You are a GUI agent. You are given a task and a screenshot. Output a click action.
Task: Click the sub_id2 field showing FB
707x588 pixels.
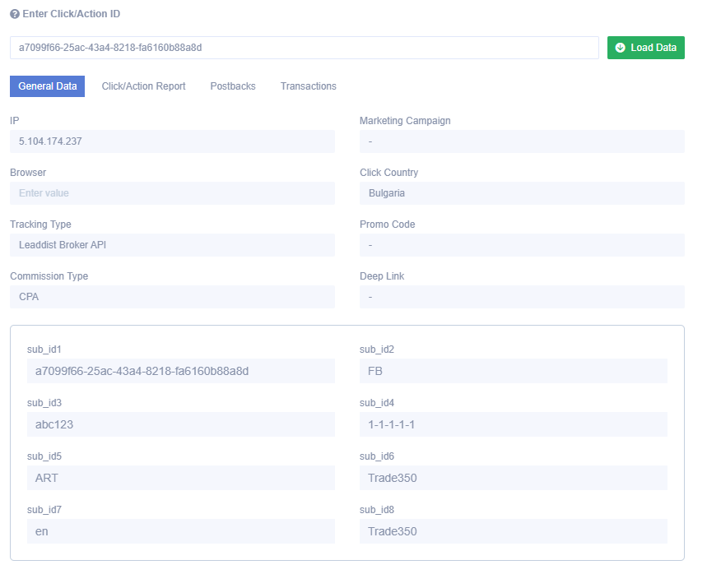[514, 371]
